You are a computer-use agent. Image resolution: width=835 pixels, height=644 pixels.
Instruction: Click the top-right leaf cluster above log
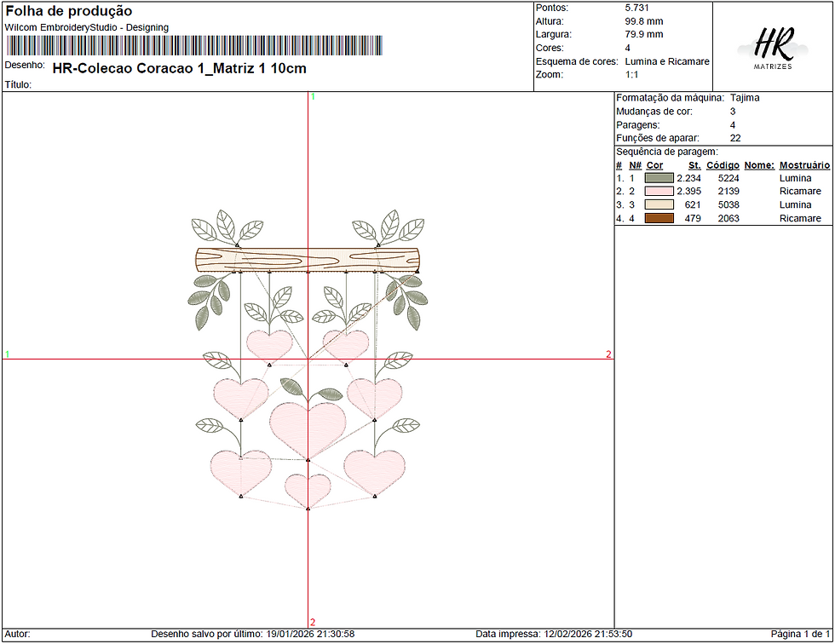389,227
